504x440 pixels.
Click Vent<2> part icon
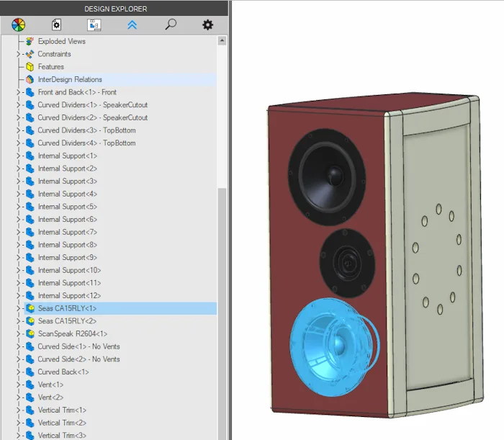tap(30, 398)
